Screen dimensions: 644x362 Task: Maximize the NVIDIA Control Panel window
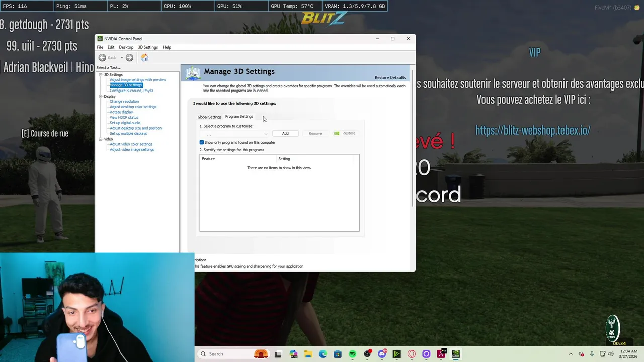pyautogui.click(x=392, y=39)
